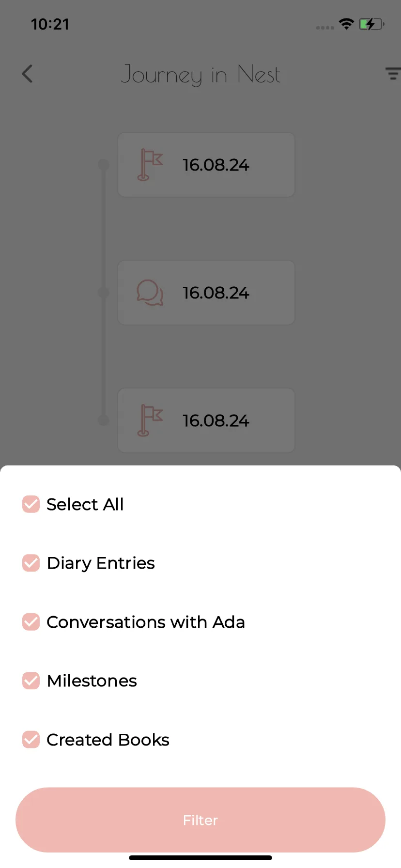Open the filter lines icon top right
401x868 pixels.
click(x=393, y=74)
